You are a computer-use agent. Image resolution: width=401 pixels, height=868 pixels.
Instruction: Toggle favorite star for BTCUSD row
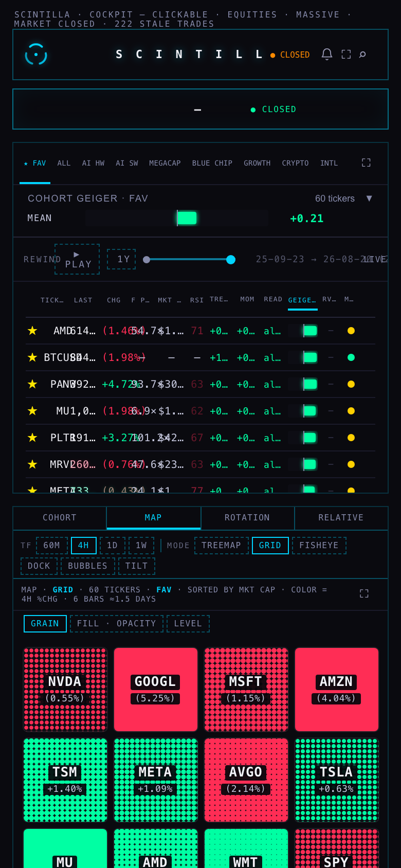pyautogui.click(x=32, y=357)
